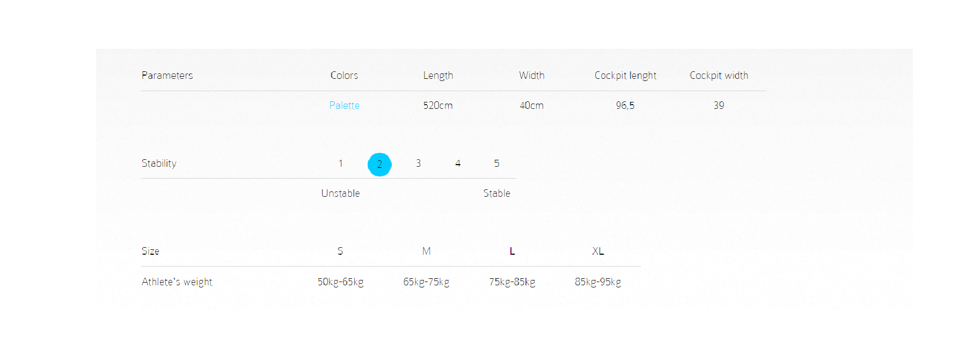The height and width of the screenshot is (355, 980).
Task: Select the bold size L
Action: (512, 252)
